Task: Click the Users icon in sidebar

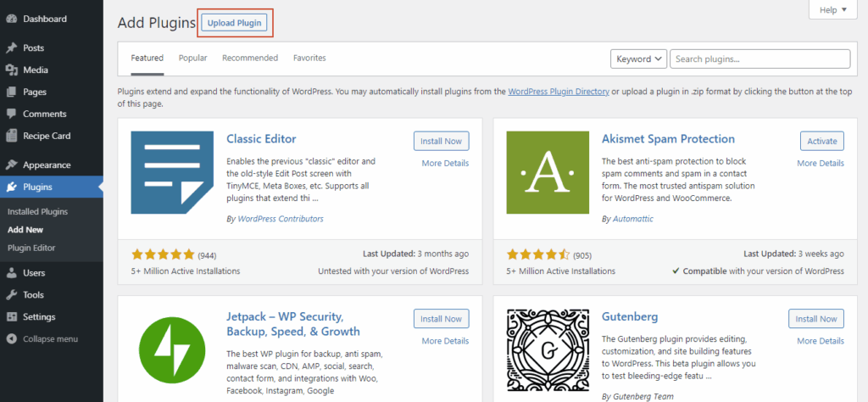Action: [11, 273]
